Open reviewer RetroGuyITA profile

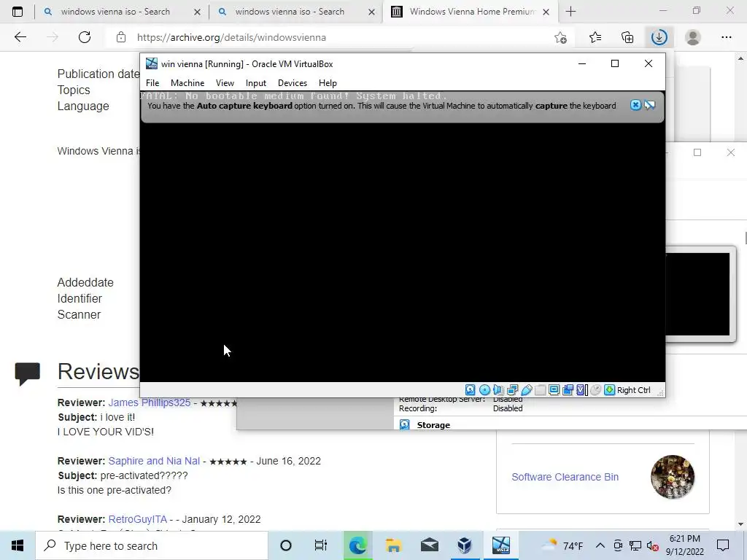click(x=138, y=519)
